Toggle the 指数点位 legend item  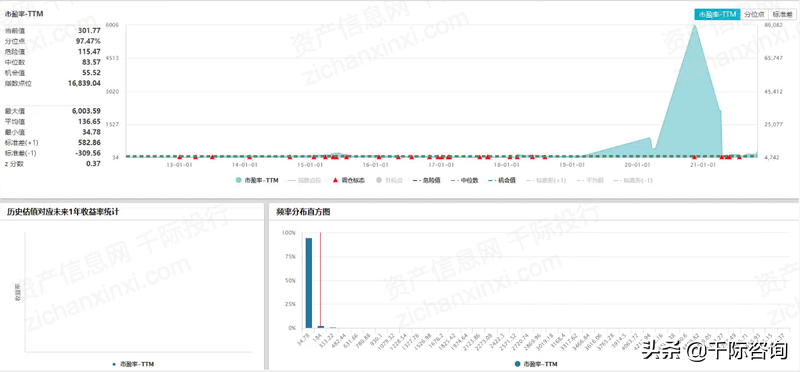(305, 181)
